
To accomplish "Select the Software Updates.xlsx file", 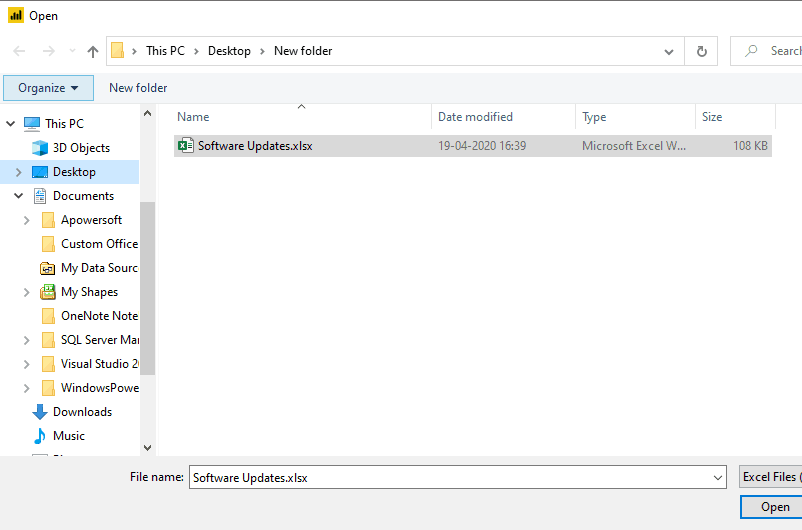I will (255, 146).
